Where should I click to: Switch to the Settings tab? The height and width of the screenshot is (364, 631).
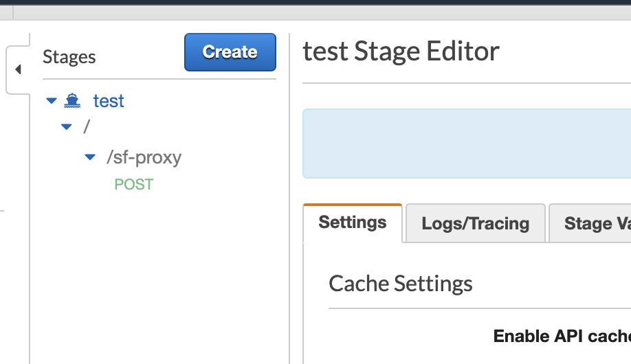(353, 223)
